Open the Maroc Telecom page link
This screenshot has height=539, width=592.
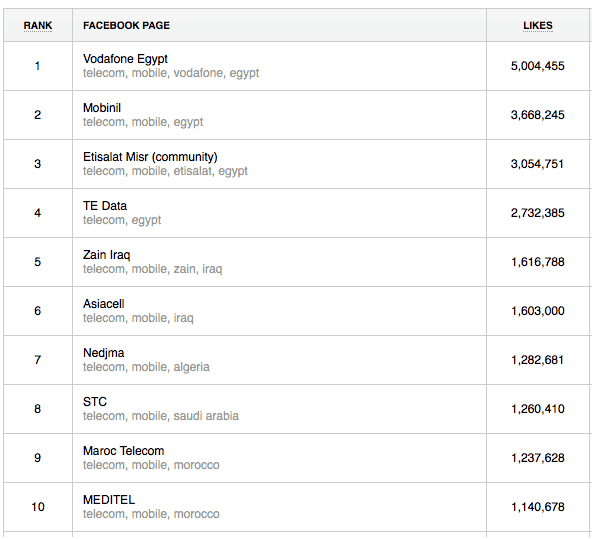click(x=123, y=451)
